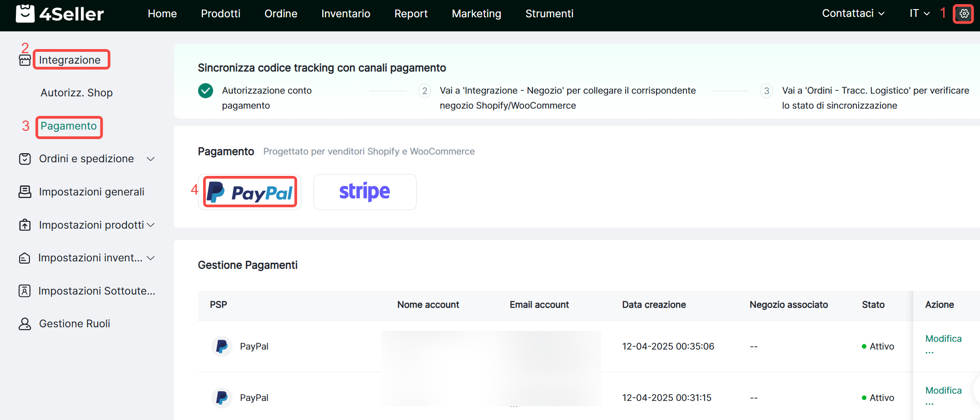Click the 4Seller logo
The image size is (980, 420).
tap(60, 14)
